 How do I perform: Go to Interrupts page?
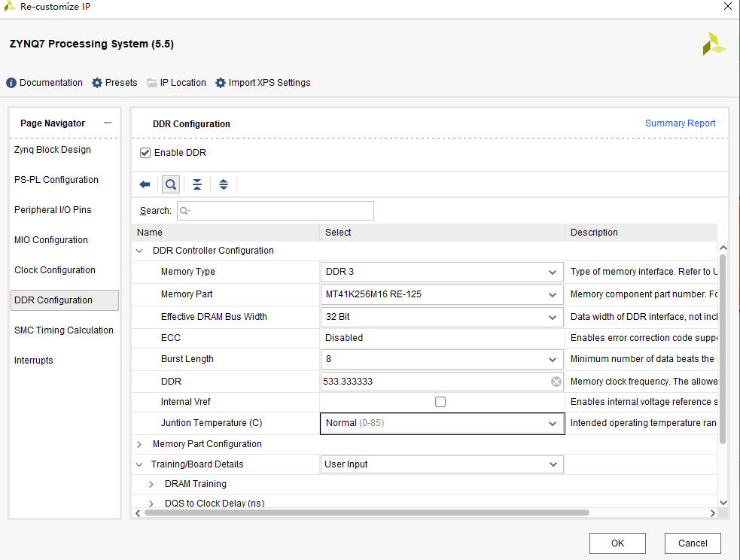[x=34, y=361]
